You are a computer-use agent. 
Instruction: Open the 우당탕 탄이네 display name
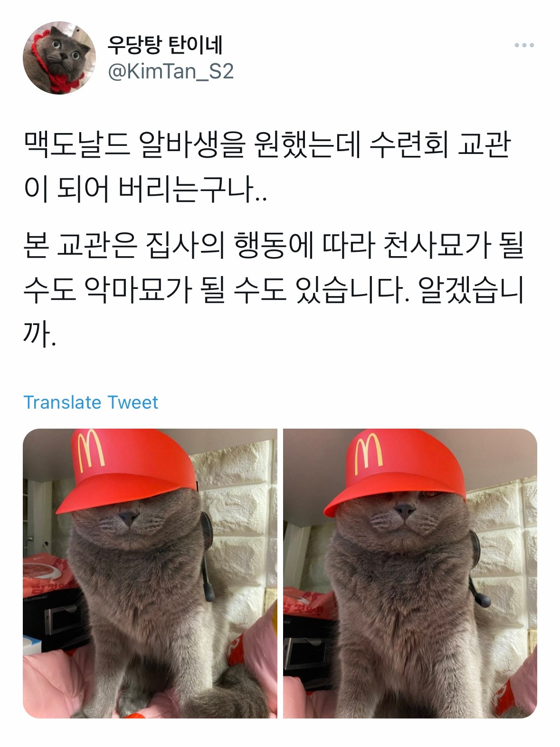pyautogui.click(x=165, y=46)
